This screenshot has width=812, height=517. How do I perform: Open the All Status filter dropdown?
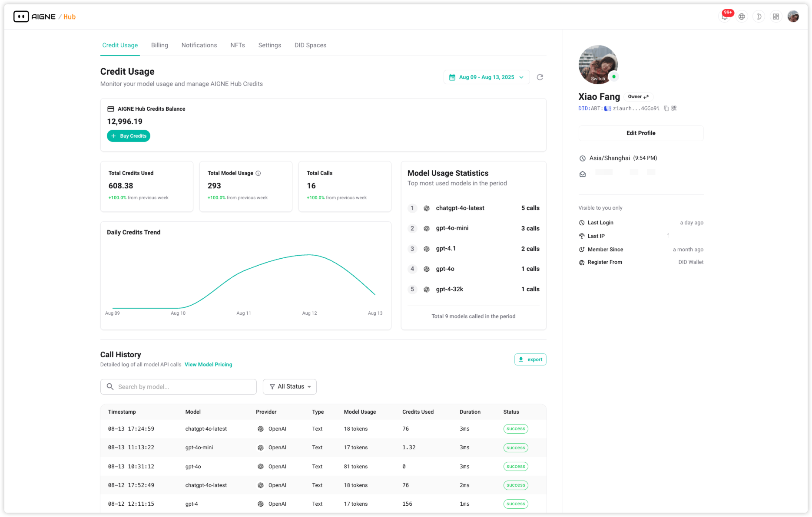tap(290, 387)
